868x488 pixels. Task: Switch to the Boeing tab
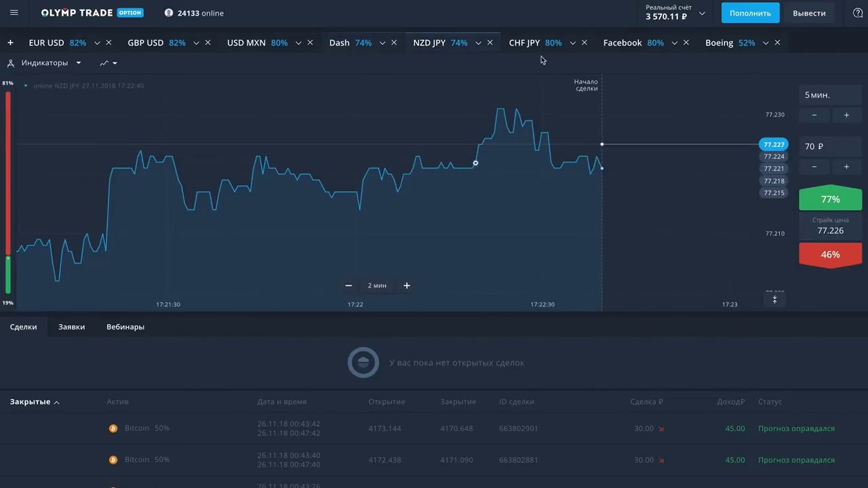click(730, 43)
